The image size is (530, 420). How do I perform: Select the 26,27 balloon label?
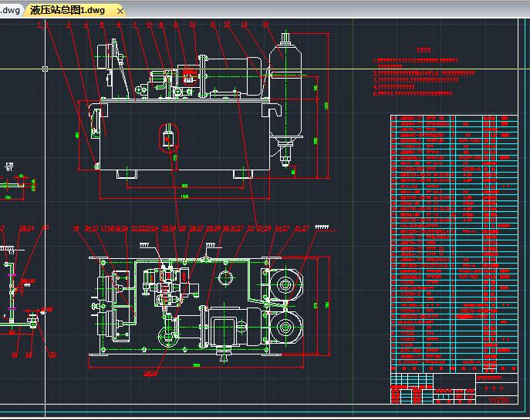(x=196, y=229)
